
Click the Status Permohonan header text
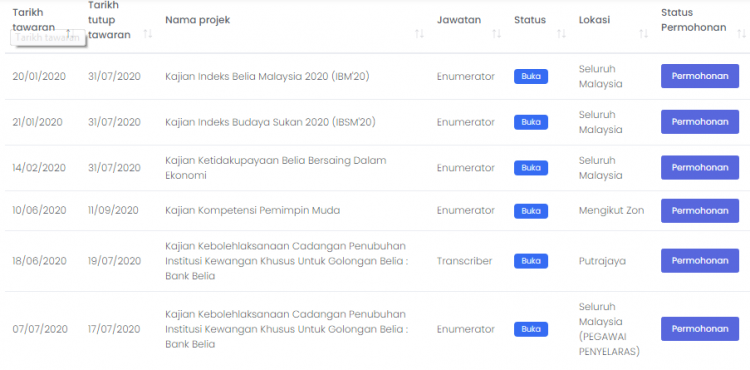tap(694, 20)
